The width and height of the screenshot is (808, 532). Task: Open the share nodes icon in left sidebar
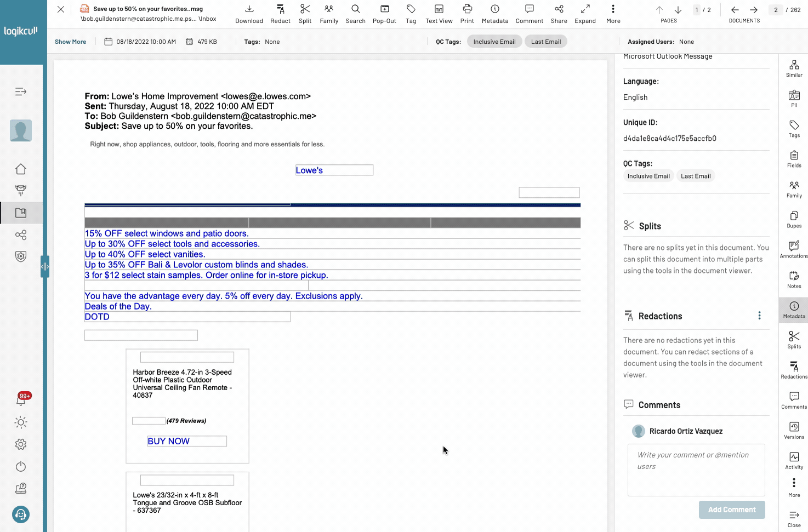21,235
